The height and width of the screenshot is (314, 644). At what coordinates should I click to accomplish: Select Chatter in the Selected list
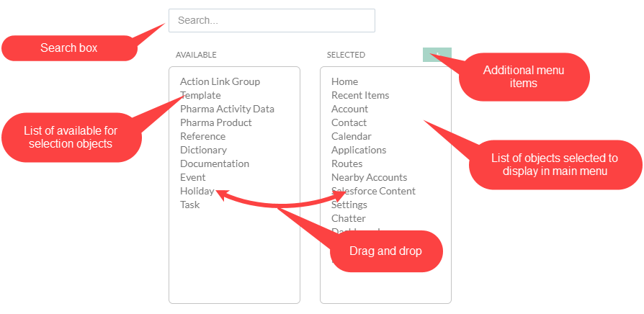click(348, 218)
